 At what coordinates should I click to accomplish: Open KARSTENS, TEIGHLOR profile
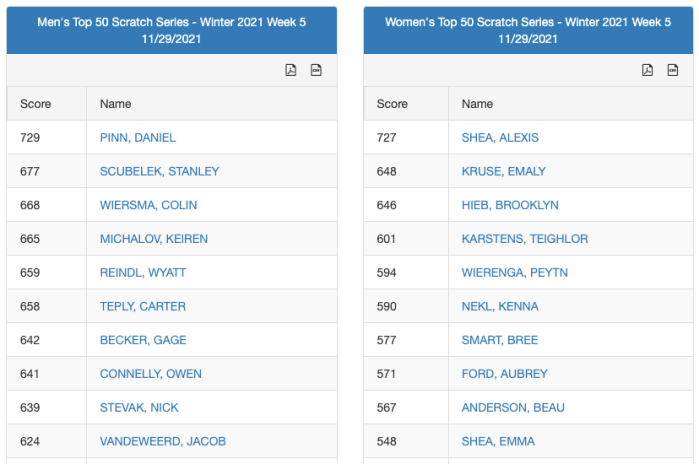(525, 239)
